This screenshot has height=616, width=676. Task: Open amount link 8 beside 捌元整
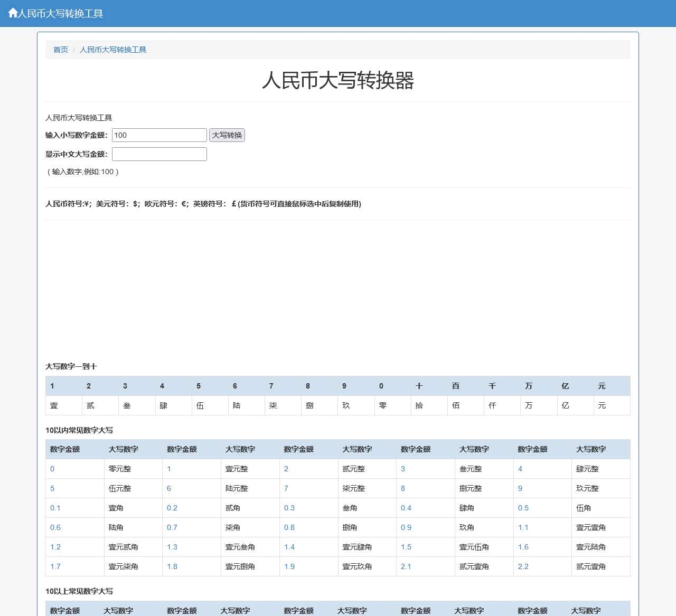click(403, 488)
